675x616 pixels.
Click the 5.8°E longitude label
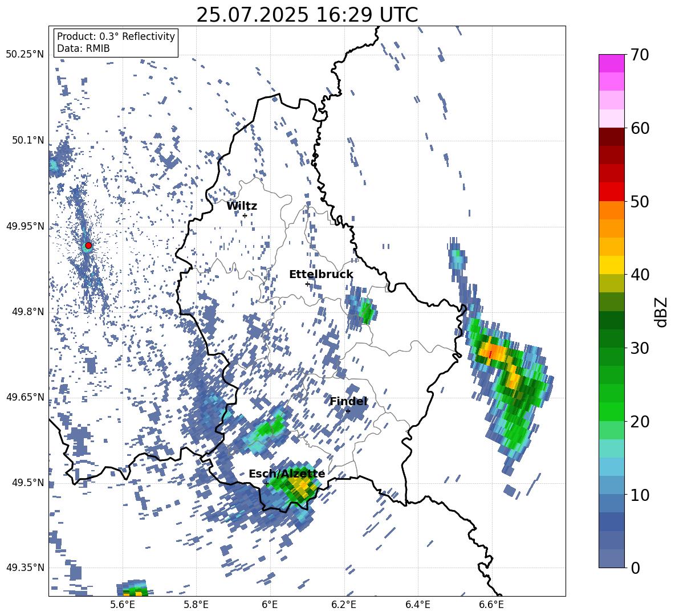[196, 605]
